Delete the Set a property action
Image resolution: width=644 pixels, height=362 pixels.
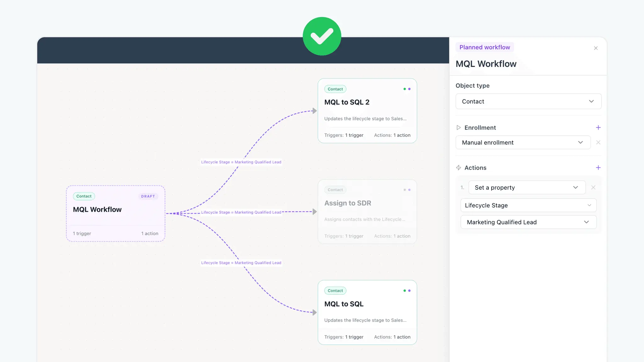tap(593, 187)
